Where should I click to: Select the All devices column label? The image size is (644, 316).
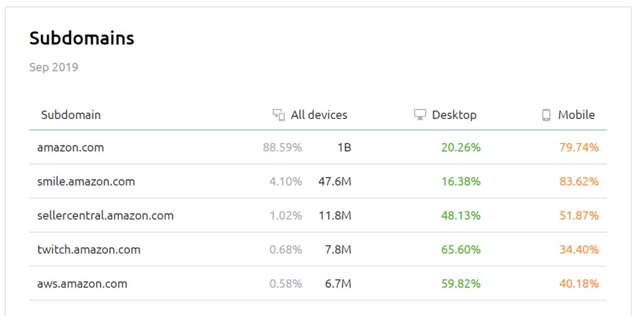click(x=319, y=115)
